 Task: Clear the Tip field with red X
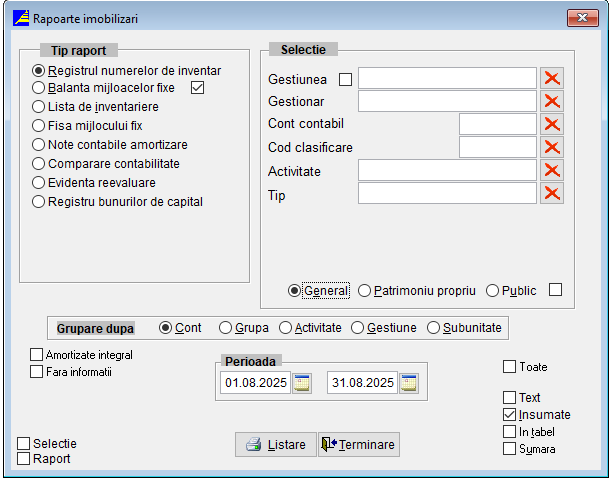[x=552, y=194]
